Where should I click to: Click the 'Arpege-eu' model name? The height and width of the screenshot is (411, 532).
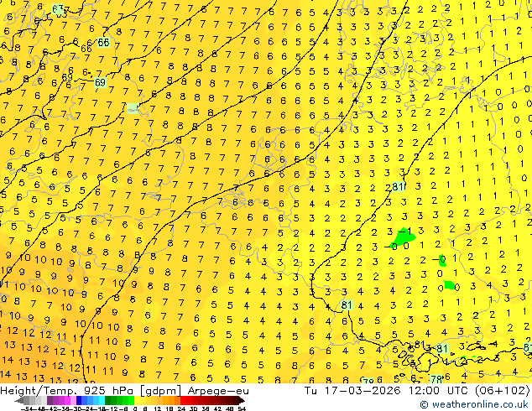coord(218,391)
